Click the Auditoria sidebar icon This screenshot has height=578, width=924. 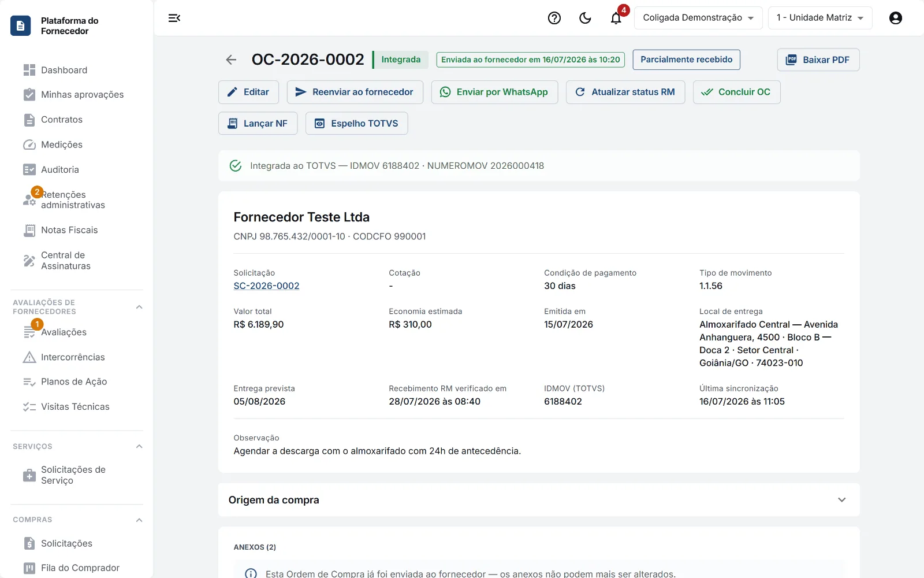coord(29,169)
